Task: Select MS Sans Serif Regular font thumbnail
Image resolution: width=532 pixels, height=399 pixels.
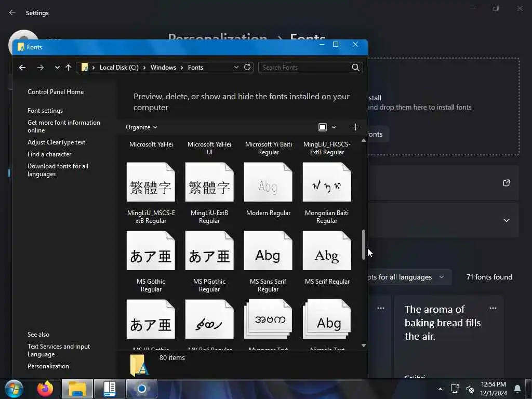Action: [268, 250]
